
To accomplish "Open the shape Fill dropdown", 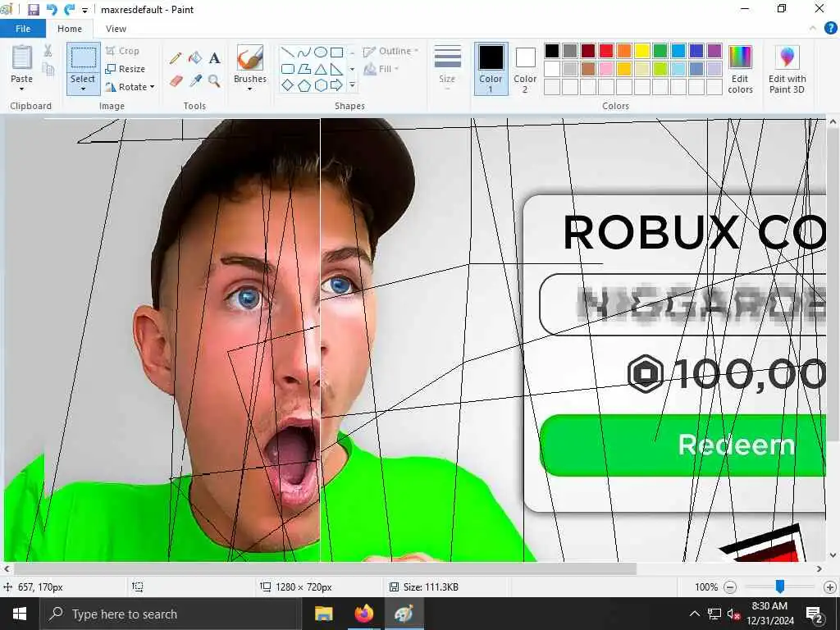I will pyautogui.click(x=381, y=69).
